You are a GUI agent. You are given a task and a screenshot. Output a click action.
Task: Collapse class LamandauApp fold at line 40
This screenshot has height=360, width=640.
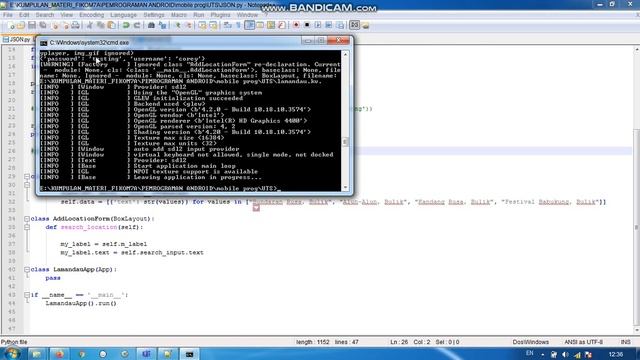(27, 270)
